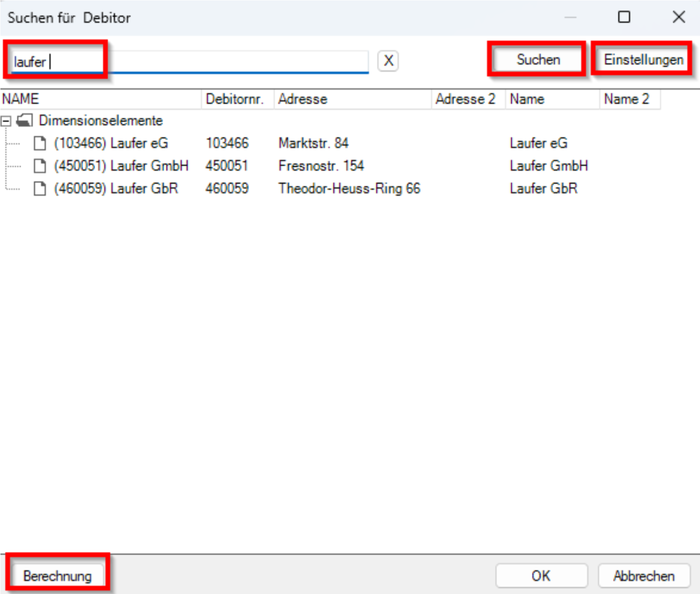
Task: Click 'Laufer GbR' in the Name column
Action: 544,188
